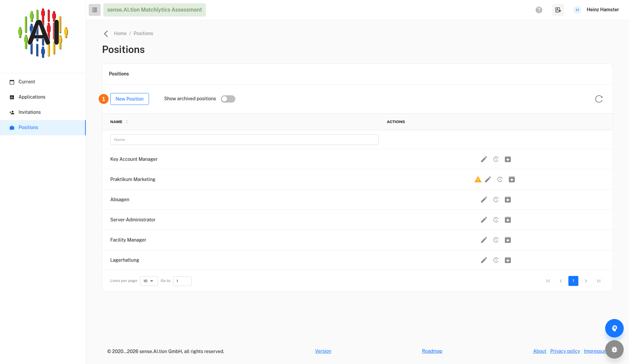Open the lightbulb hint floating button
The image size is (629, 364).
(614, 328)
